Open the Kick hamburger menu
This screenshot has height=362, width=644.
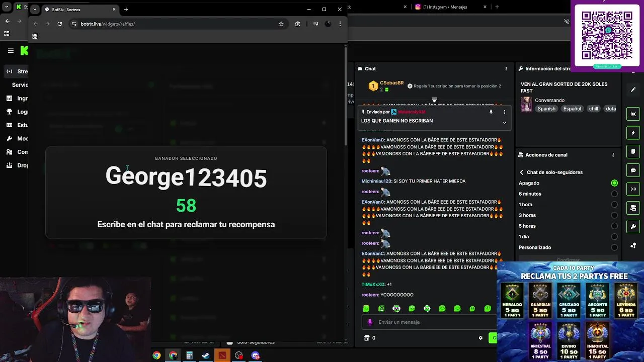[11, 50]
